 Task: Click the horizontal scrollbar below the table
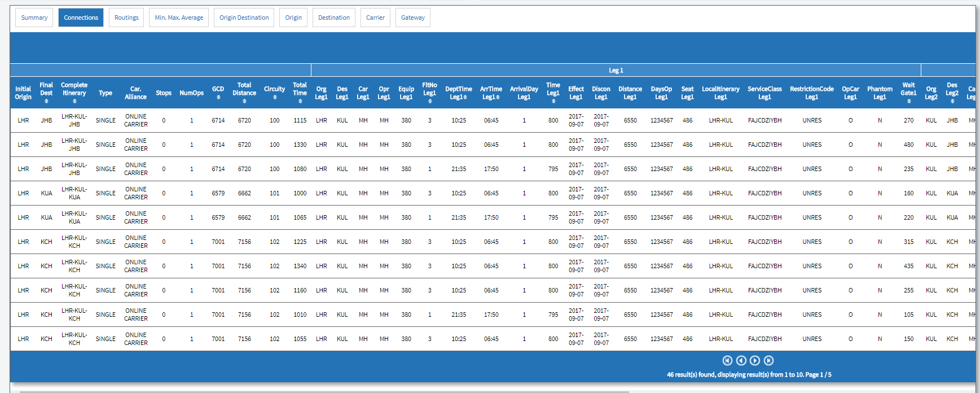coord(324,391)
